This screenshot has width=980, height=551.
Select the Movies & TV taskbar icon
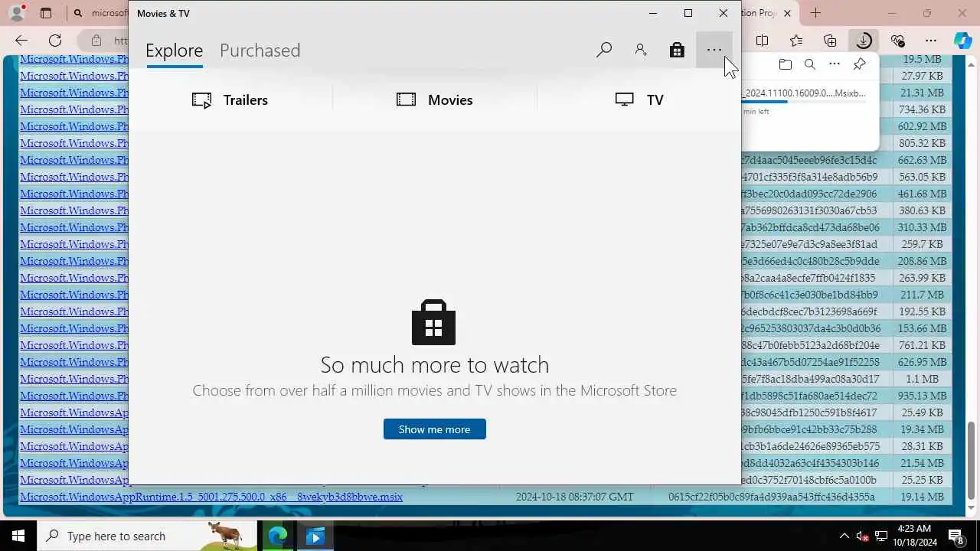click(x=315, y=536)
